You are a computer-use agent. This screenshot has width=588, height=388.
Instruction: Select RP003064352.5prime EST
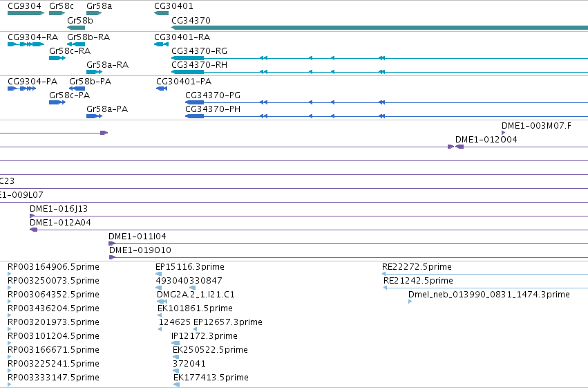click(10, 302)
